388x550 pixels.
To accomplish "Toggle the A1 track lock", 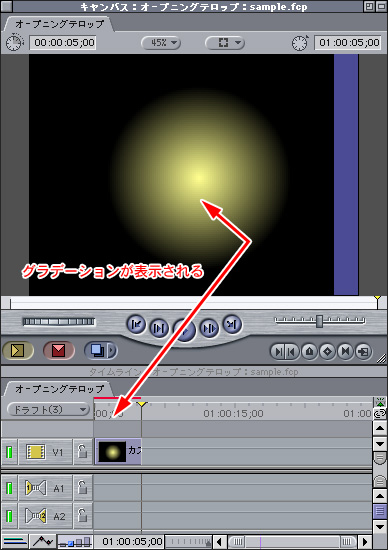I will point(82,488).
